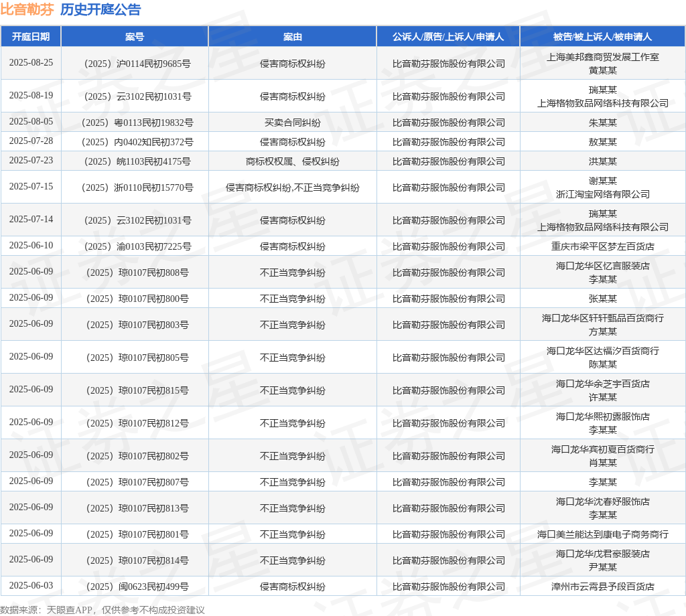Click defendant 浙江淘宝网络有限公司
This screenshot has height=616, width=686.
(x=602, y=195)
